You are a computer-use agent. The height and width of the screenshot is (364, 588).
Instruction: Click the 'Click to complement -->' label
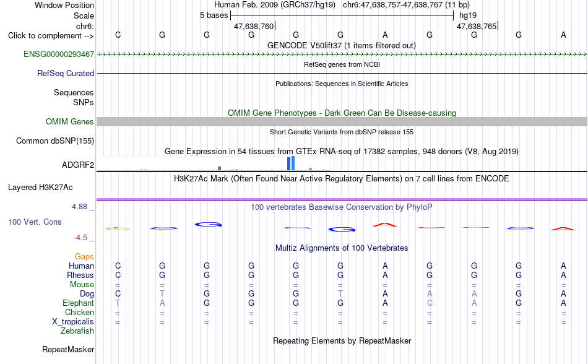point(51,36)
